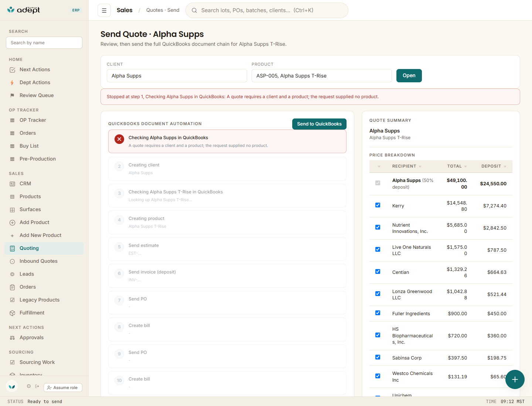Click the calculator icon next to Quoting
532x406 pixels.
12,248
